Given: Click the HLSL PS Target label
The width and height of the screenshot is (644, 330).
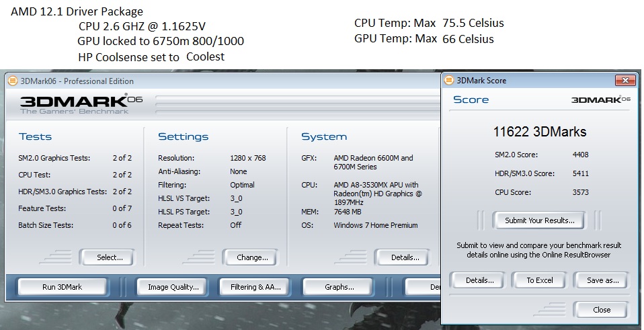Looking at the screenshot, I should (184, 212).
